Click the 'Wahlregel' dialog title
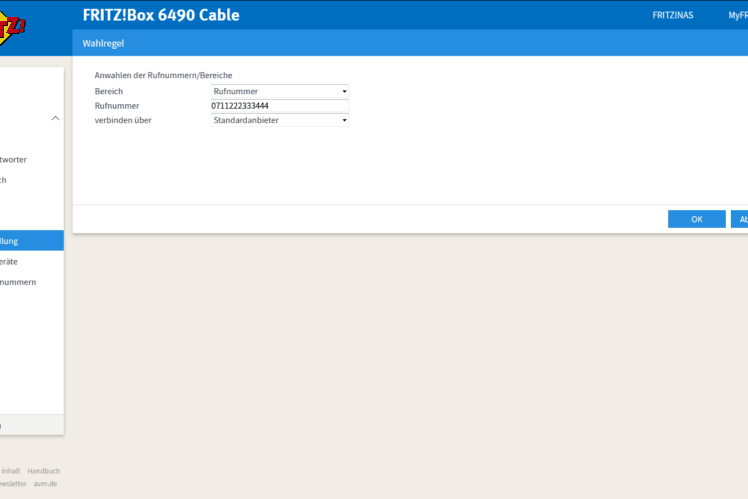Viewport: 748px width, 499px height. coord(103,43)
